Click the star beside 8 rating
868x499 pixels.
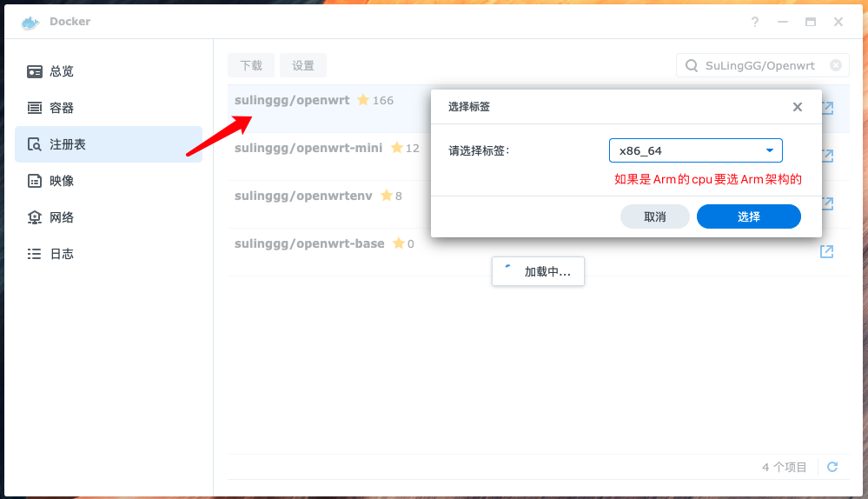(x=387, y=195)
